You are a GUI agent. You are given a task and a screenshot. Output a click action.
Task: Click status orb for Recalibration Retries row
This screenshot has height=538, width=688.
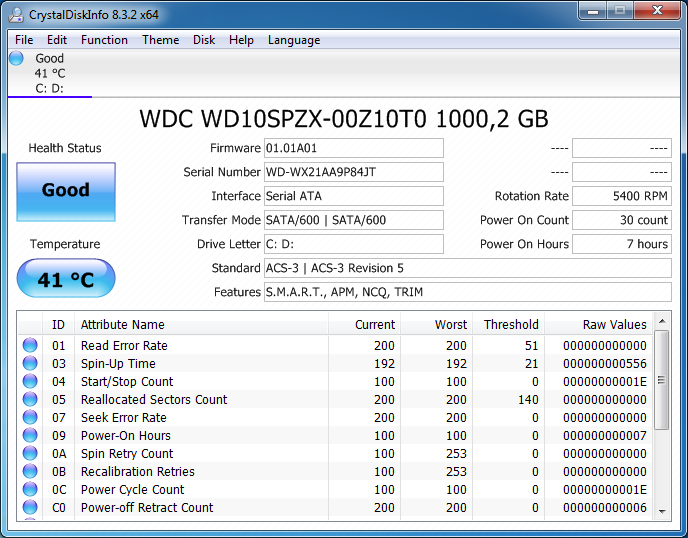coord(30,471)
